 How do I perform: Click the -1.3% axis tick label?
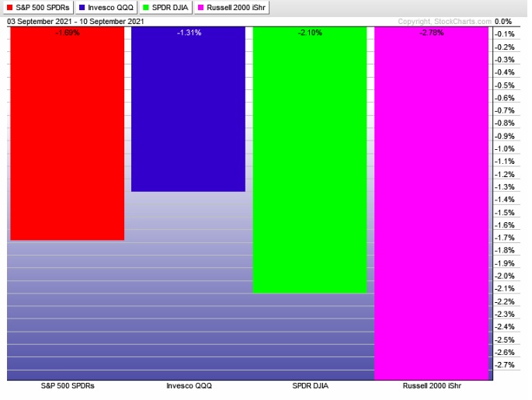click(505, 187)
